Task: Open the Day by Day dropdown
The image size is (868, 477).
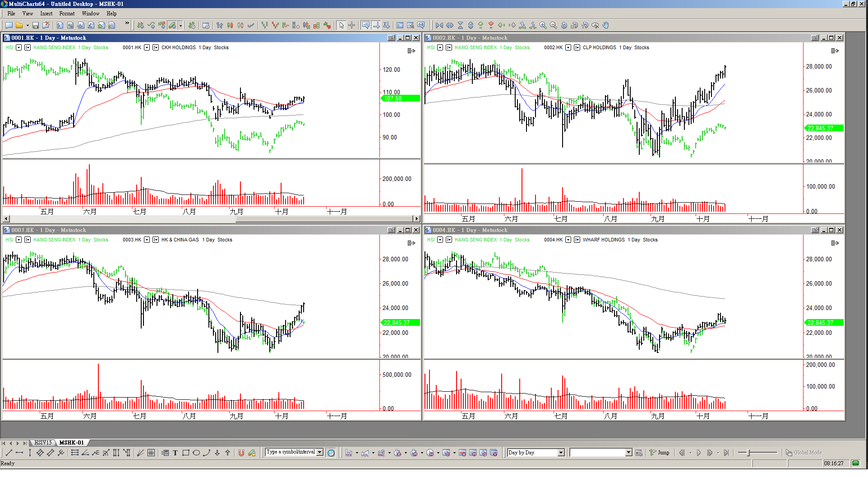Action: coord(561,453)
